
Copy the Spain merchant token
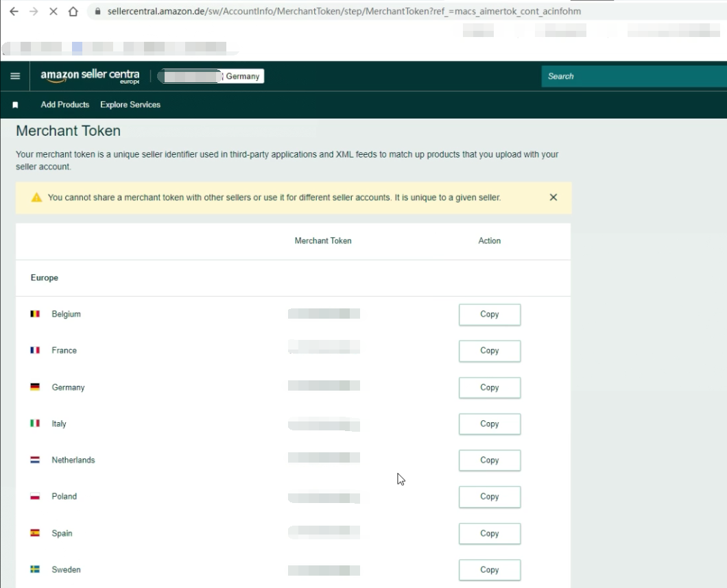coord(490,533)
